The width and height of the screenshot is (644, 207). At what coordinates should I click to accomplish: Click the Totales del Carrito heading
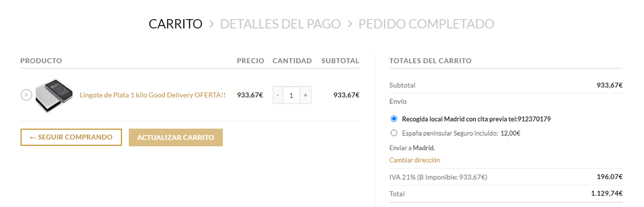430,61
